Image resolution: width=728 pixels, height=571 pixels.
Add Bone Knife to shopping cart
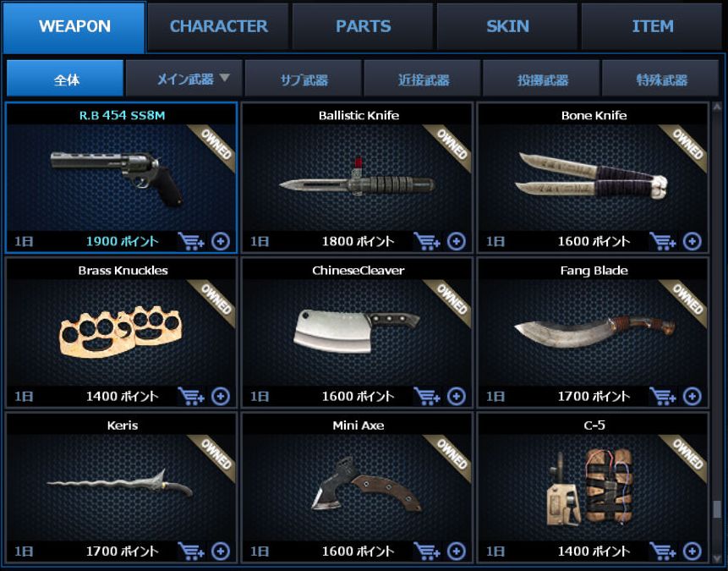pos(663,242)
